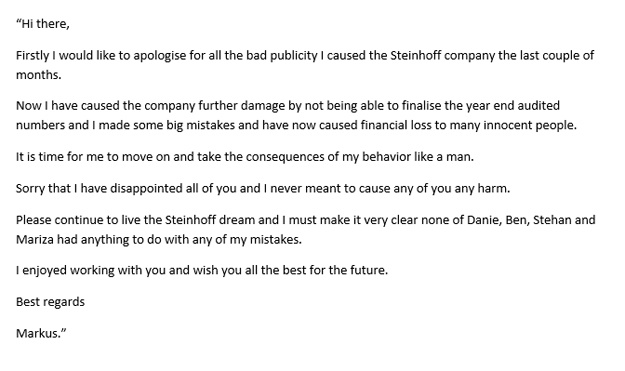Click the word "Sorry"
The height and width of the screenshot is (371, 625).
30,188
